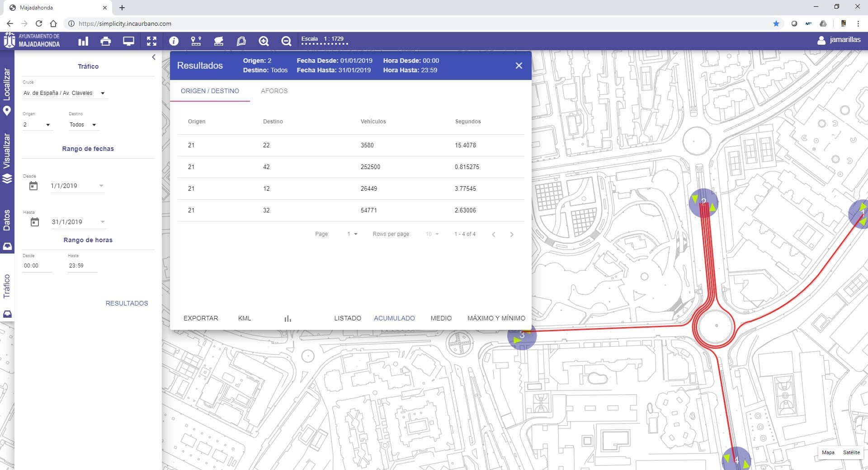Open the chart icon in results footer
Screen dimensions: 868x470
pos(288,319)
